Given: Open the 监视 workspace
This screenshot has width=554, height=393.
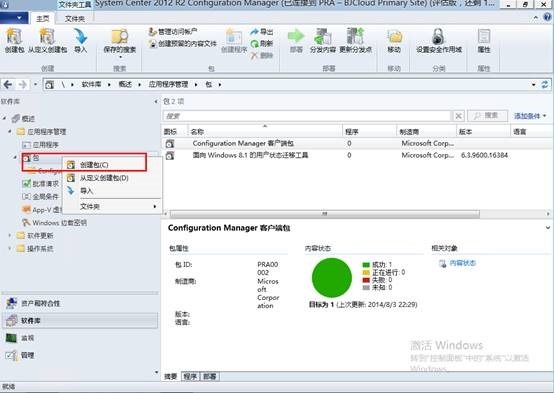Looking at the screenshot, I should (80, 338).
